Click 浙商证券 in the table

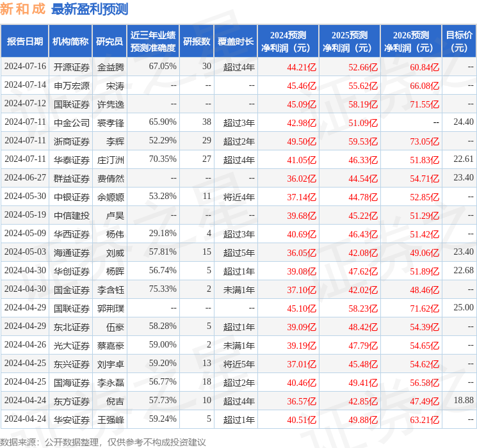(x=72, y=141)
